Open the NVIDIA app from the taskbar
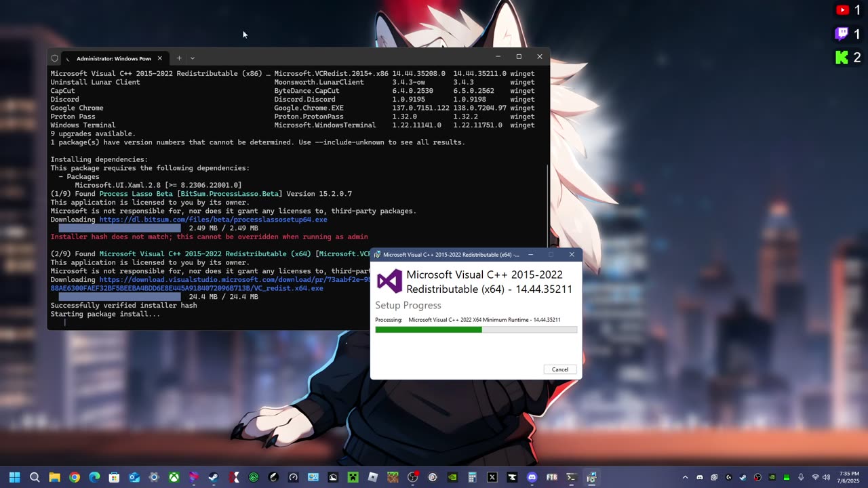This screenshot has width=868, height=488. coord(452,477)
